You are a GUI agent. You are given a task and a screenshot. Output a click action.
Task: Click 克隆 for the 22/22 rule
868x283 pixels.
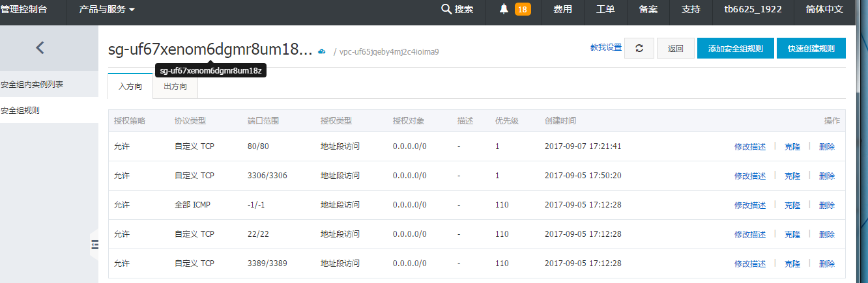tap(792, 234)
